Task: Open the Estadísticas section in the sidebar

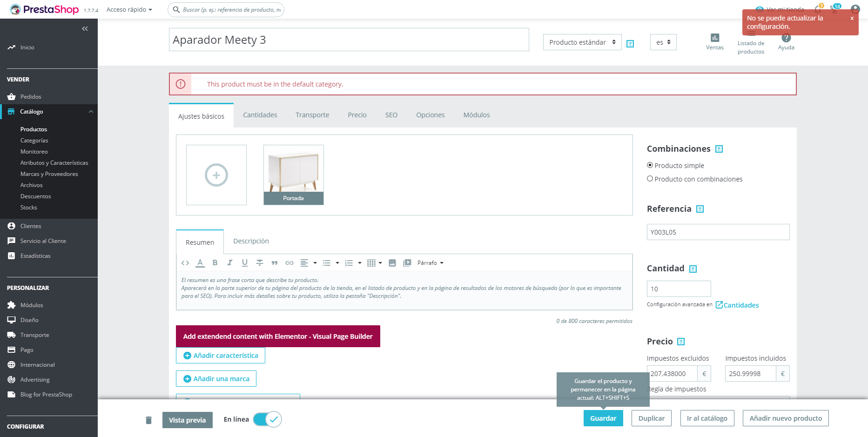Action: coord(35,255)
